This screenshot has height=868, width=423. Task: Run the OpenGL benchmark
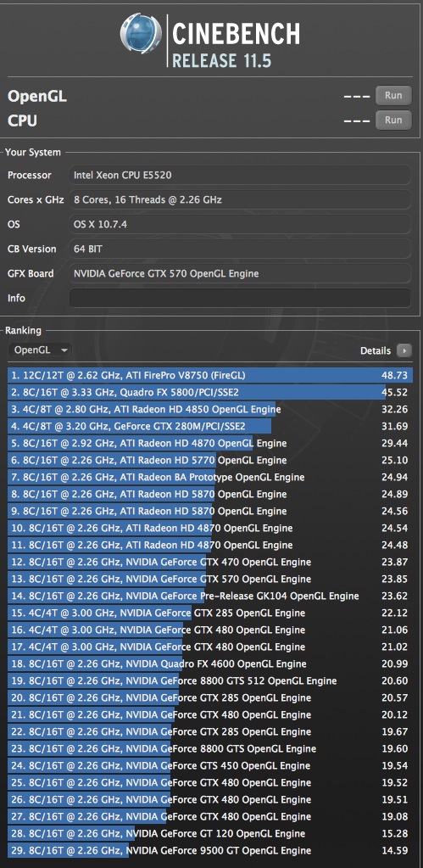(393, 95)
